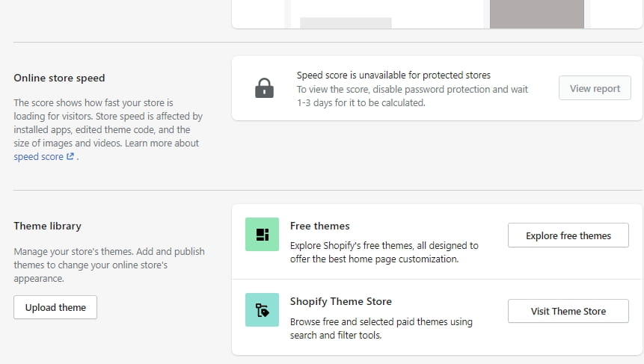Click the Theme Store description text
Viewport: 644px width, 364px height.
pyautogui.click(x=381, y=329)
